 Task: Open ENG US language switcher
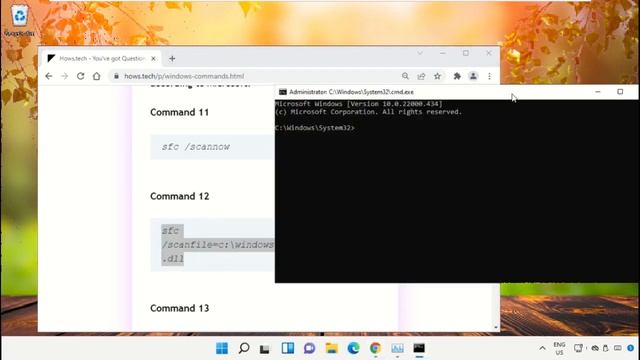click(x=559, y=348)
